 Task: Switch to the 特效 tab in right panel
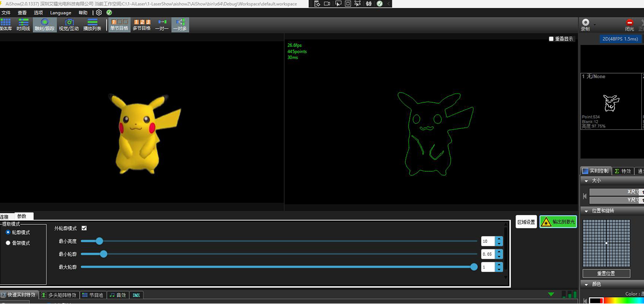point(623,171)
